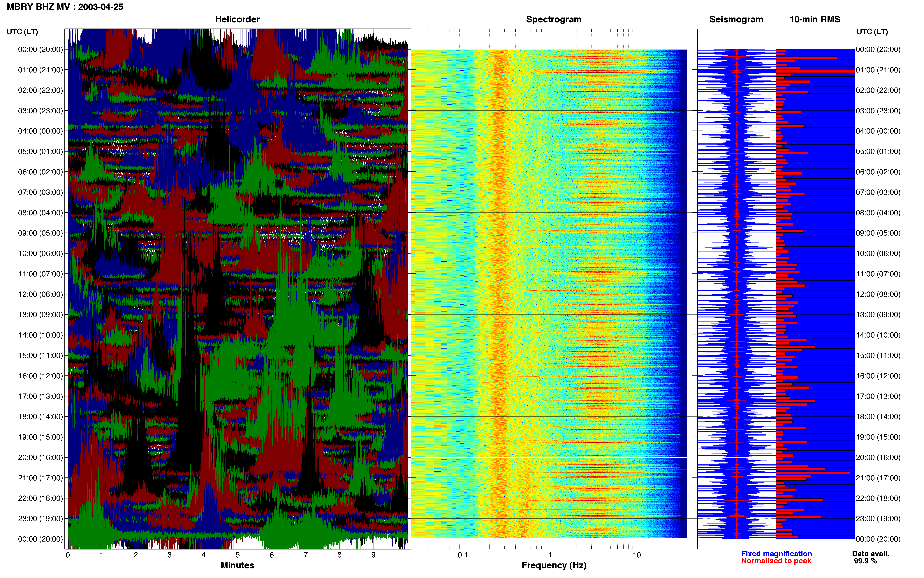Click minute tick "7" under the helicorder
This screenshot has width=924, height=578.
pyautogui.click(x=306, y=555)
